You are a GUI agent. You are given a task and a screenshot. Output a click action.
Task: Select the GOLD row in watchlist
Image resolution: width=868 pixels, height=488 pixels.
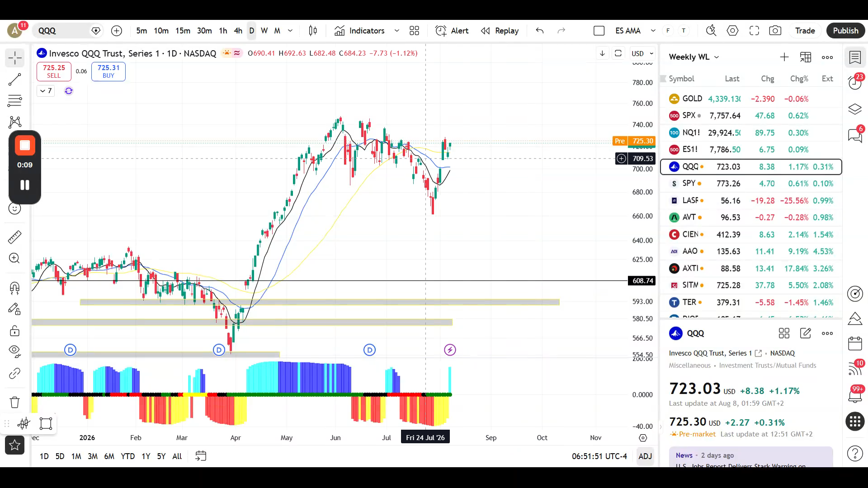pyautogui.click(x=751, y=99)
